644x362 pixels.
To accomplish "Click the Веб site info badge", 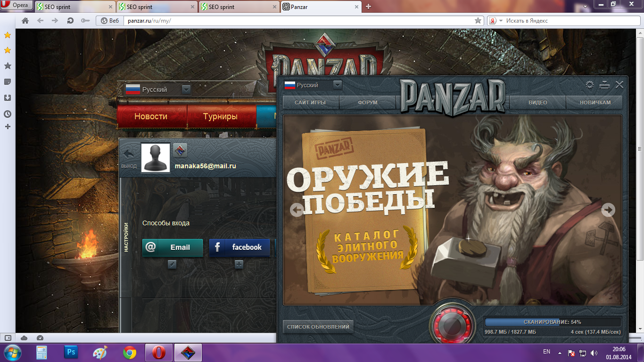I will tap(110, 21).
